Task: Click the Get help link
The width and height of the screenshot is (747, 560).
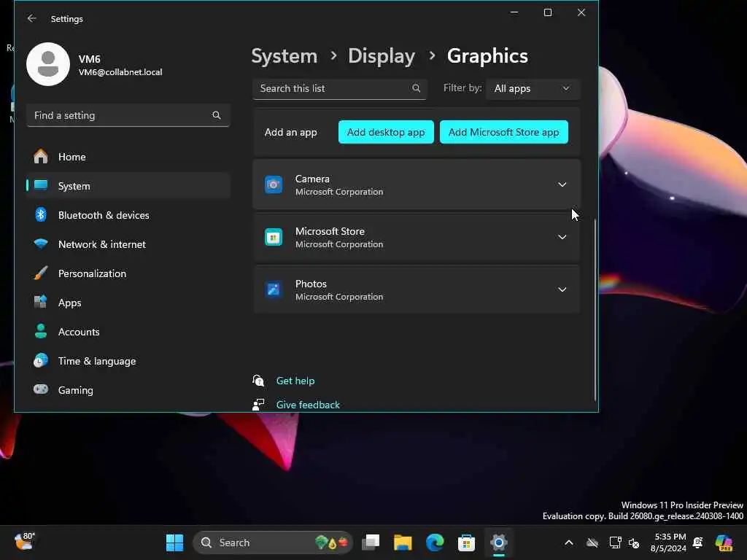Action: point(295,381)
